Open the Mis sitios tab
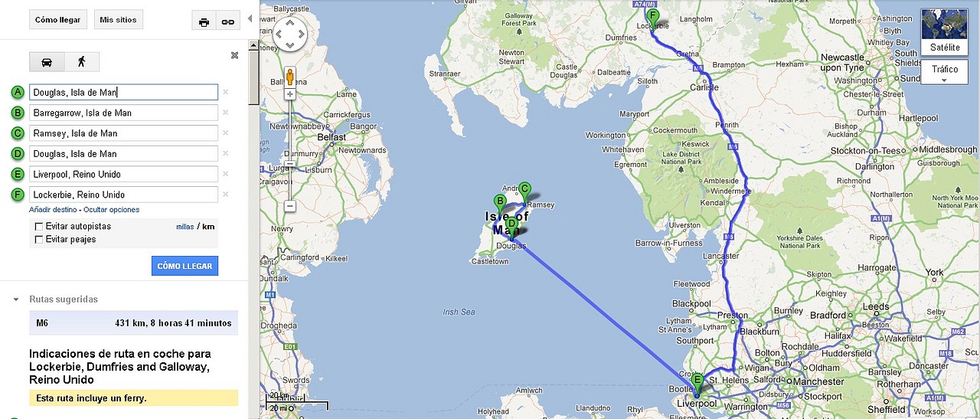Image resolution: width=980 pixels, height=419 pixels. pyautogui.click(x=119, y=20)
